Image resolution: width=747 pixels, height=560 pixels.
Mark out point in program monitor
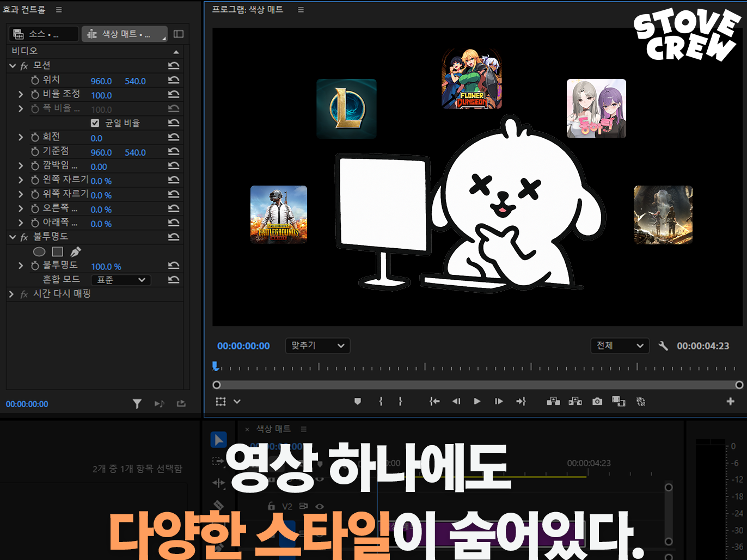(400, 402)
